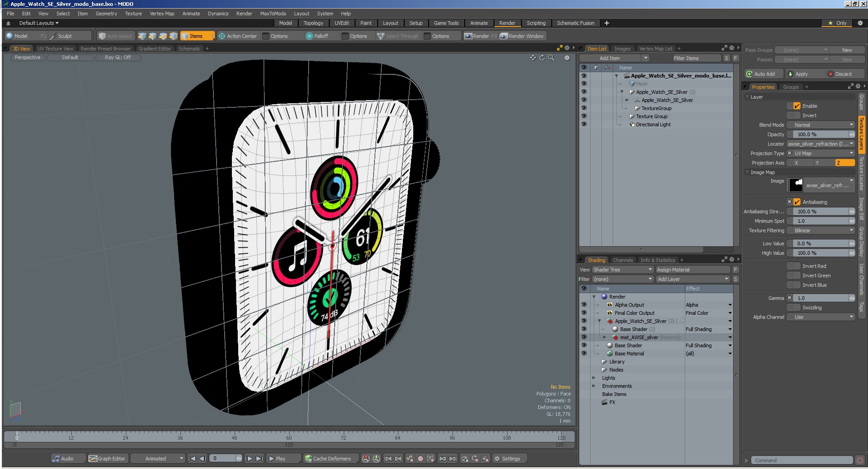The image size is (868, 469).
Task: Jump to previous keyframe icon
Action: [x=398, y=459]
